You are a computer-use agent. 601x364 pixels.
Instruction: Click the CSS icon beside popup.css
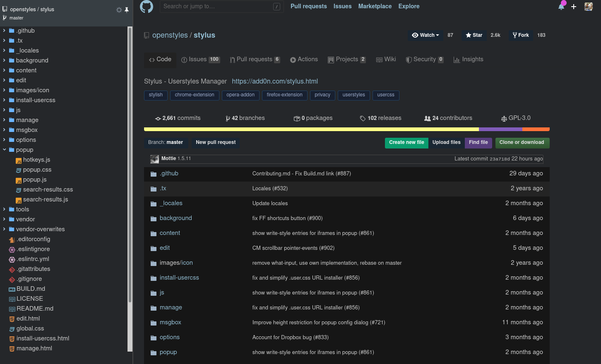coord(19,170)
